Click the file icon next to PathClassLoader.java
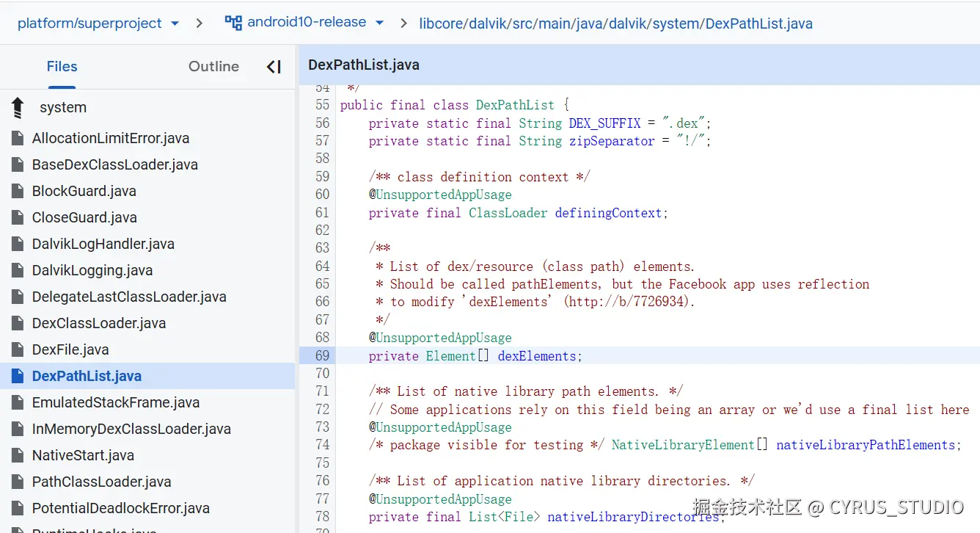 (18, 482)
